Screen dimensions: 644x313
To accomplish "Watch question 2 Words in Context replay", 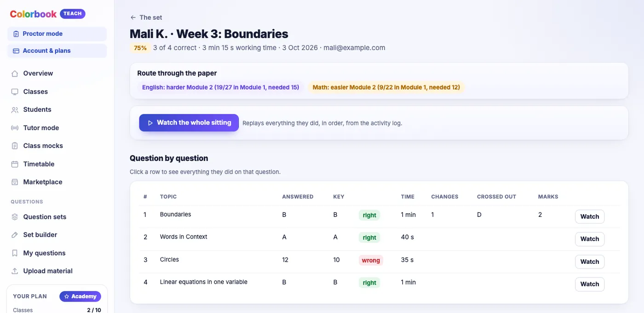I will click(589, 239).
